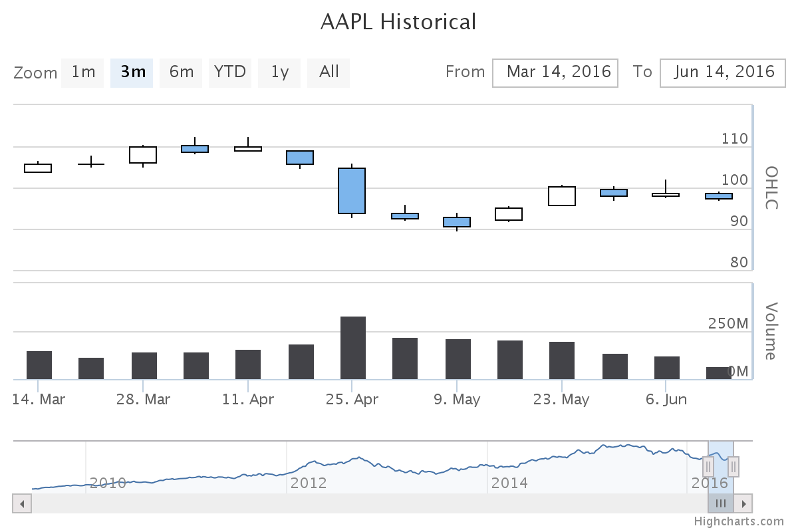Edit the From date field
The width and height of the screenshot is (798, 532).
click(555, 72)
